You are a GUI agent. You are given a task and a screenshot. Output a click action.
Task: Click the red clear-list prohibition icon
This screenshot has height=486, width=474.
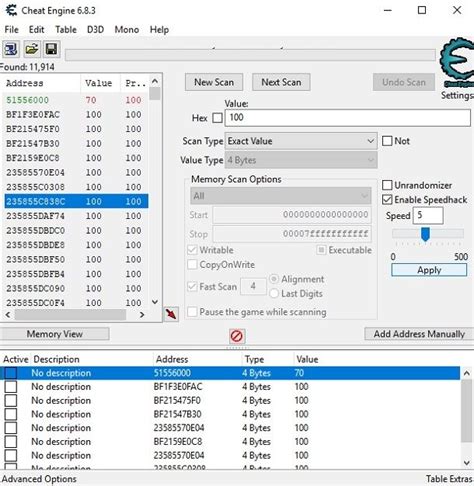tap(237, 336)
